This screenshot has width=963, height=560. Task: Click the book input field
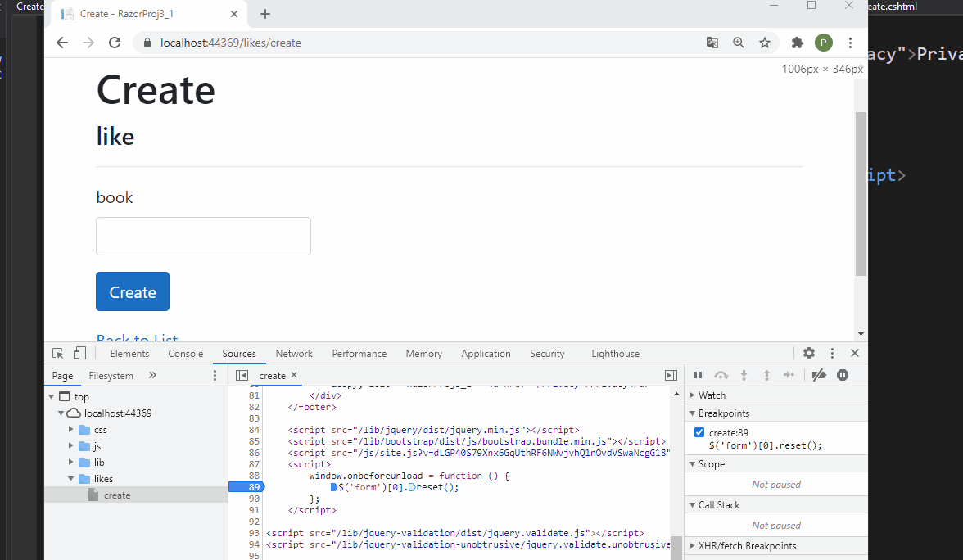[202, 236]
